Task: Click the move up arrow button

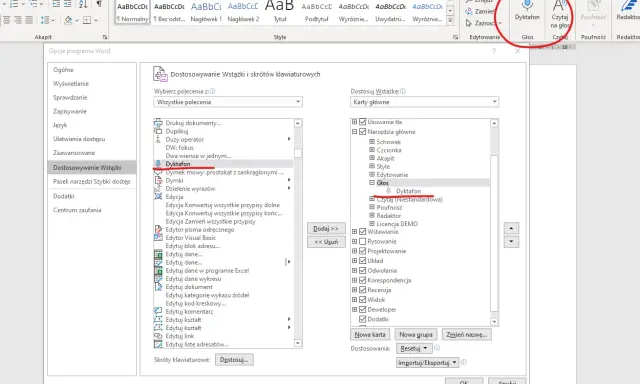Action: pyautogui.click(x=511, y=229)
